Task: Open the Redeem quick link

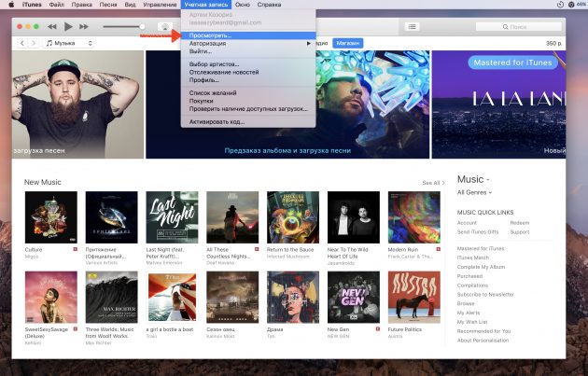Action: click(520, 223)
